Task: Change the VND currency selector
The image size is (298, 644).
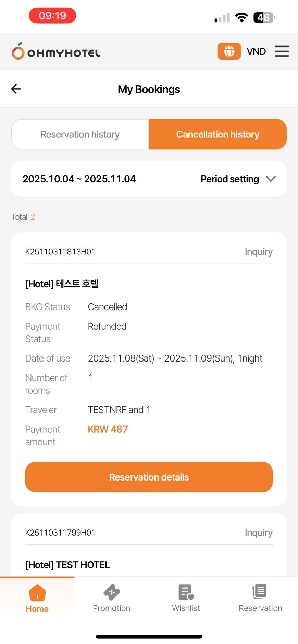Action: (x=256, y=51)
